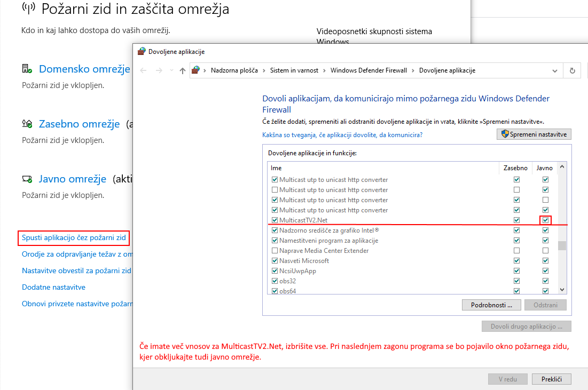Click the forward navigation arrow
This screenshot has width=588, height=390.
(159, 70)
